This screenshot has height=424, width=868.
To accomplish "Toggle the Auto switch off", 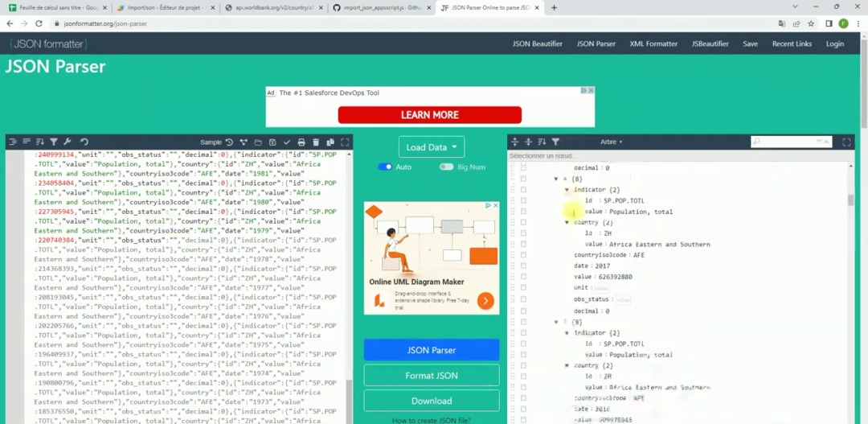I will point(385,167).
